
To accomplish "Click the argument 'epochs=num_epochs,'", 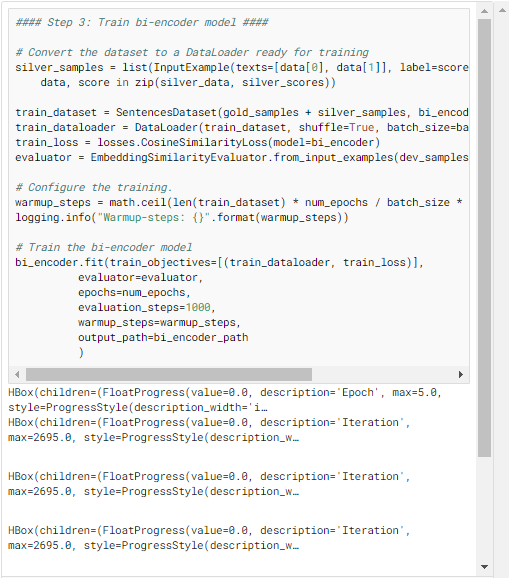I will tap(134, 293).
